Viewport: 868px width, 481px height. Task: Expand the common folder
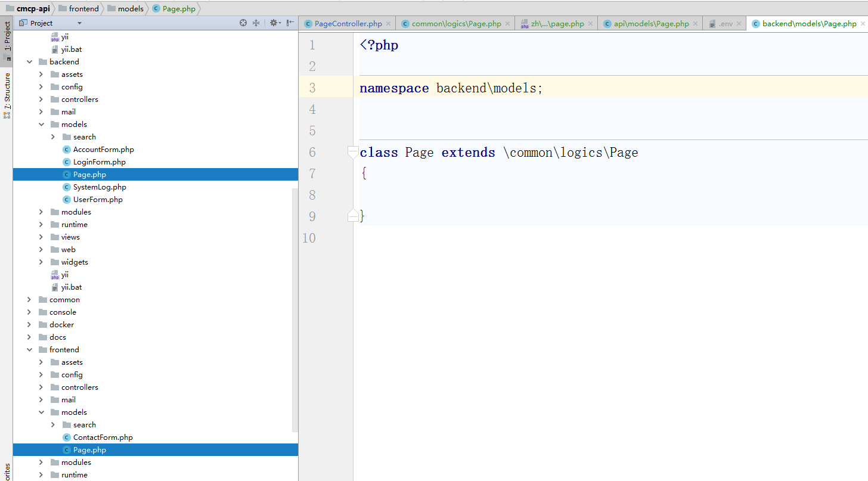coord(29,300)
